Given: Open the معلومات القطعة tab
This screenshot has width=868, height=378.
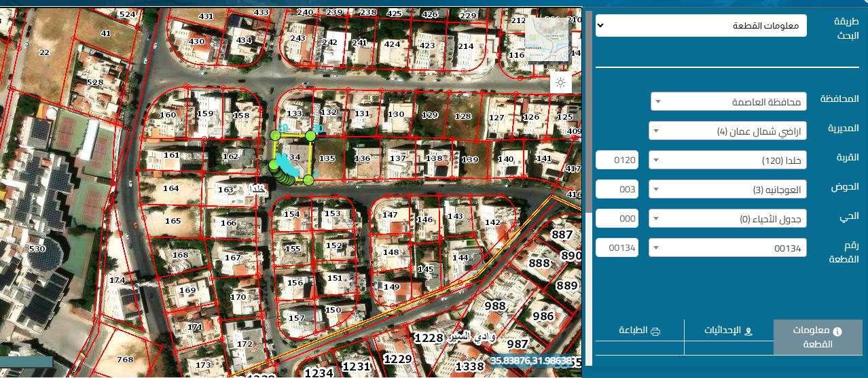Looking at the screenshot, I should pos(818,337).
